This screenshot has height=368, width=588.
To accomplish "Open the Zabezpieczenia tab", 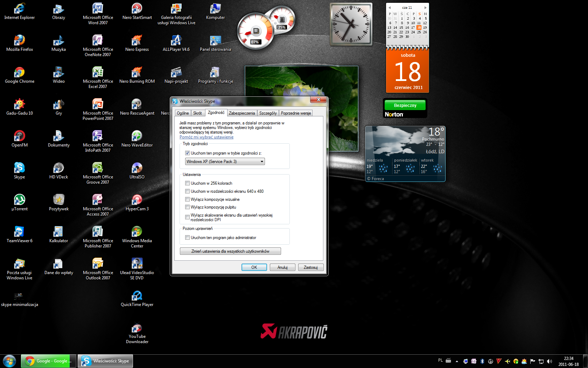I will point(242,113).
